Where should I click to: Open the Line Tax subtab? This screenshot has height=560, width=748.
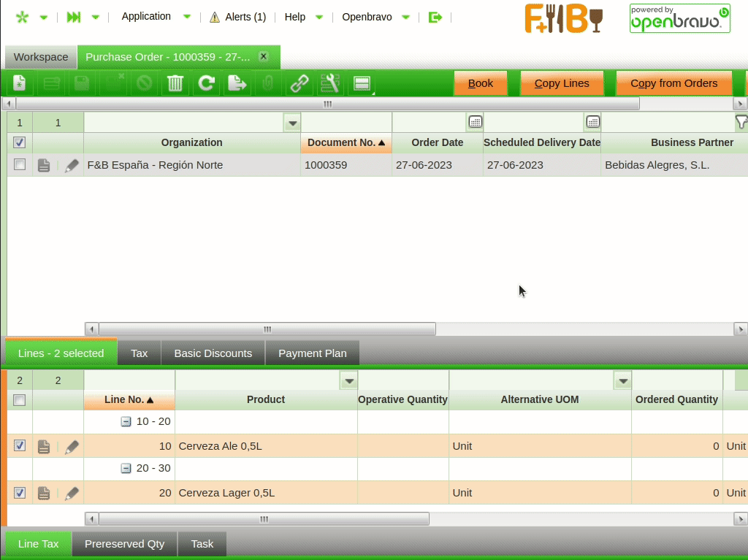tap(38, 544)
